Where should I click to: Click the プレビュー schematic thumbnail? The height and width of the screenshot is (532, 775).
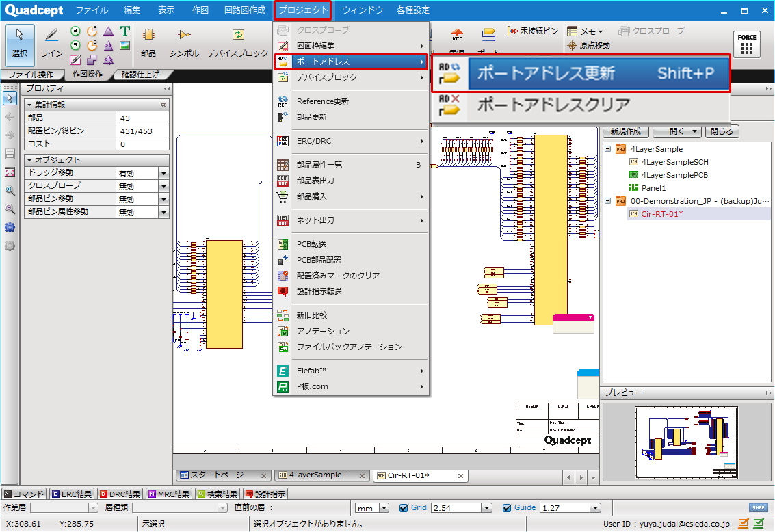tap(686, 442)
